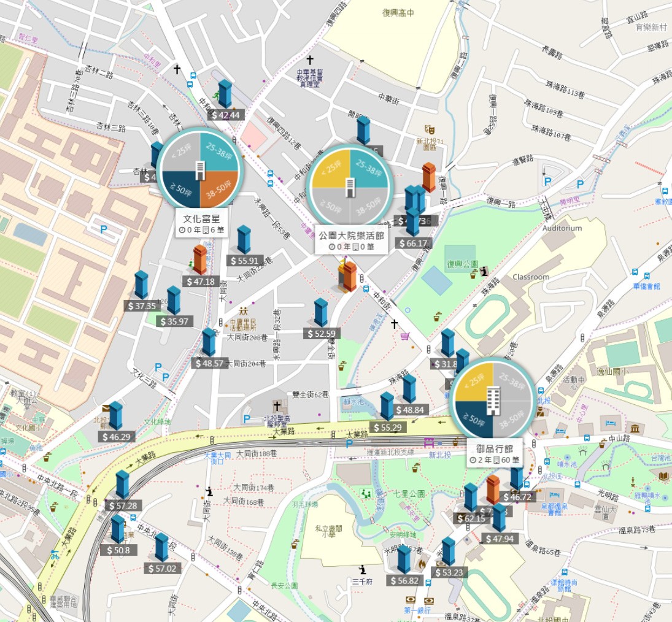Select orange 38-50坪 segment of 文化富星 chart
672x622 pixels.
(218, 188)
